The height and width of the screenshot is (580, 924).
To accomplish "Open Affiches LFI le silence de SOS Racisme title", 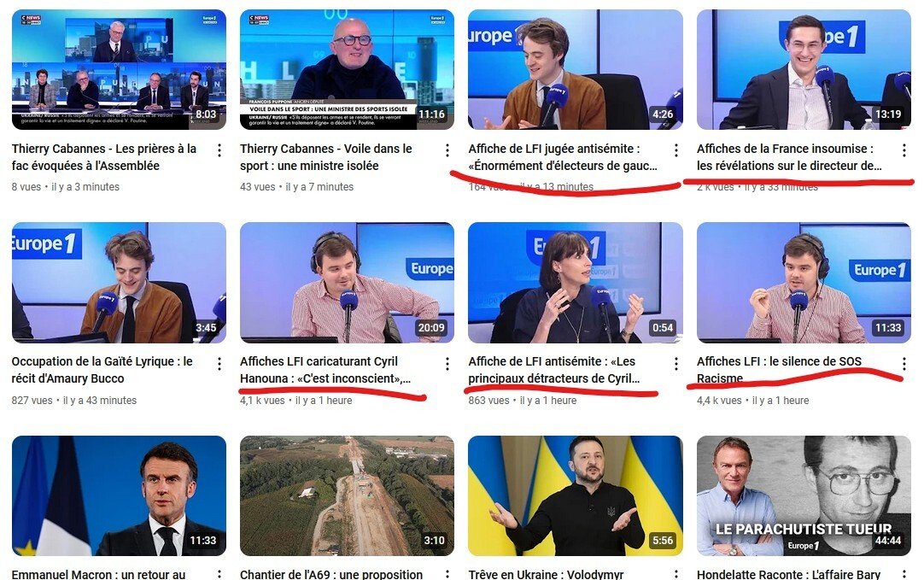I will (779, 370).
